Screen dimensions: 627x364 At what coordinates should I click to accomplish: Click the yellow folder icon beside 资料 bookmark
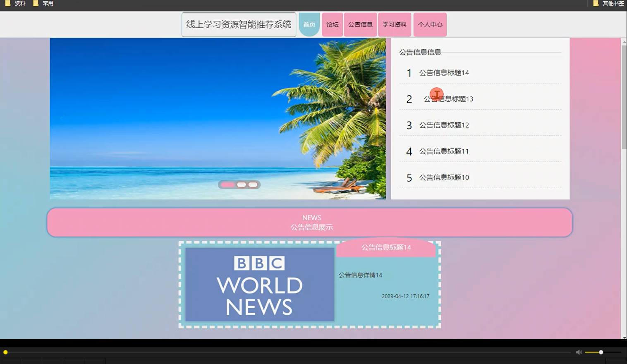[7, 3]
